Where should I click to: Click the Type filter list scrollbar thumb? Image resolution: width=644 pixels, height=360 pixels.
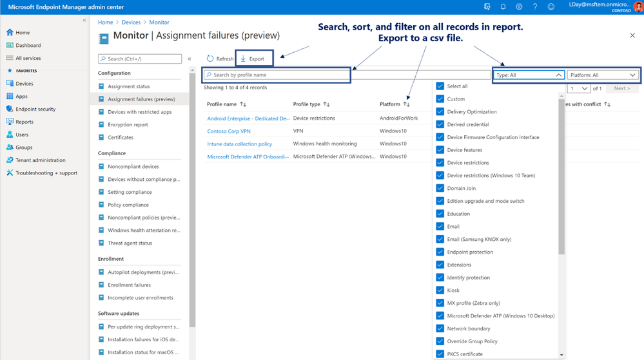tap(561, 176)
